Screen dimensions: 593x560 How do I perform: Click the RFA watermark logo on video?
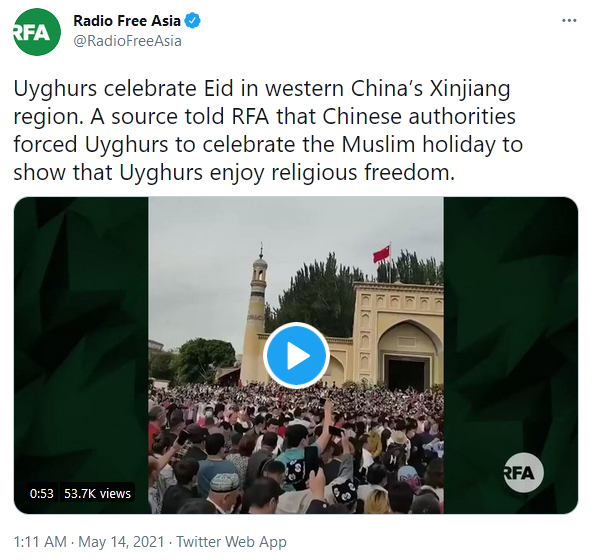pos(523,473)
